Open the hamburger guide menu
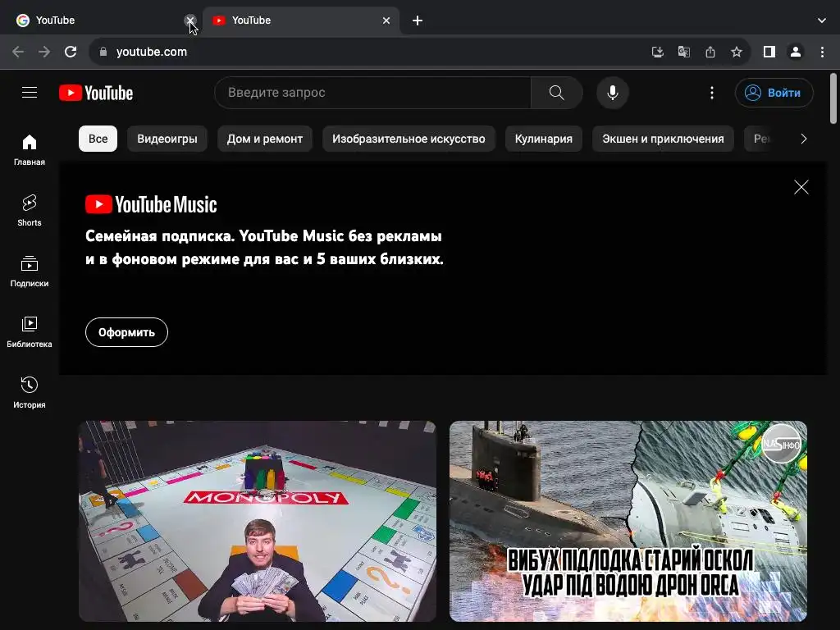This screenshot has height=630, width=840. pos(30,93)
